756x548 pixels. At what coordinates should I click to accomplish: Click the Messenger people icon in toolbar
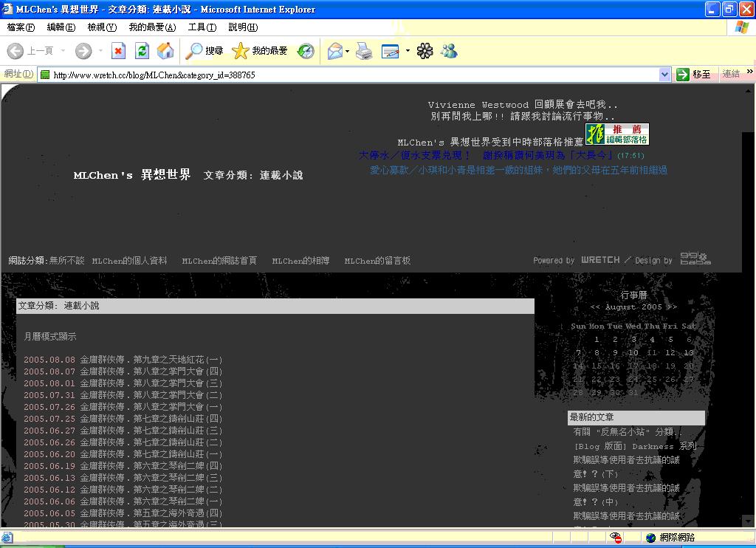[448, 51]
